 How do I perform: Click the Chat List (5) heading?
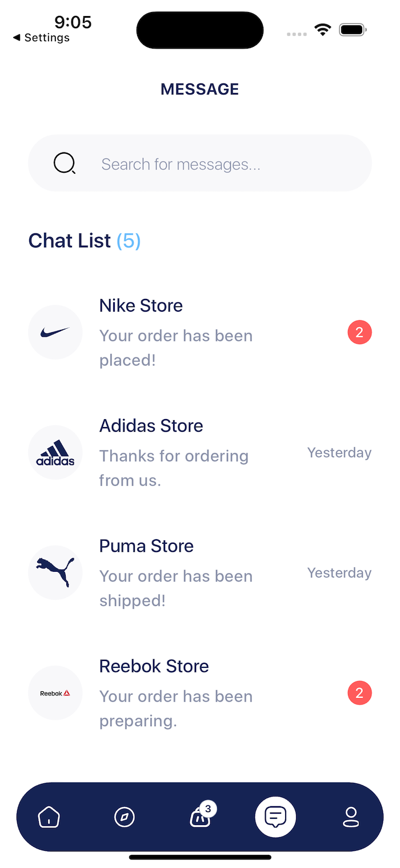click(x=84, y=241)
